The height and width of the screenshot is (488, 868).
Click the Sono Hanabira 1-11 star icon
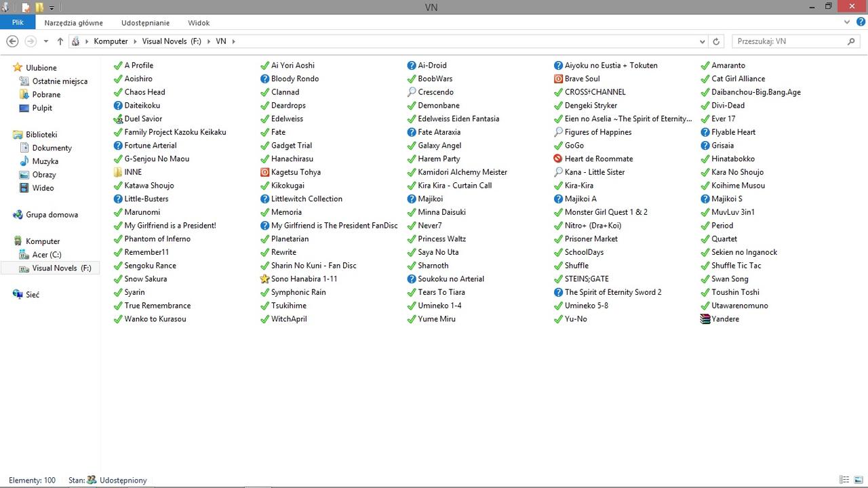click(x=265, y=279)
